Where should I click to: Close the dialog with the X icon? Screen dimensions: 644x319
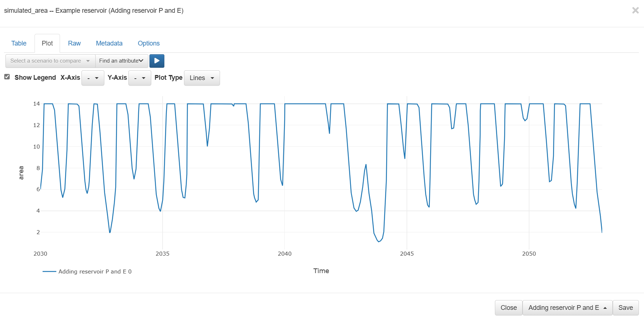coord(635,10)
